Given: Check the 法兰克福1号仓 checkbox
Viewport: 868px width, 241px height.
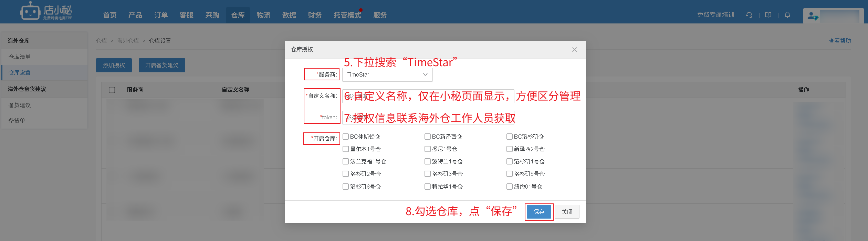Looking at the screenshot, I should (x=346, y=161).
